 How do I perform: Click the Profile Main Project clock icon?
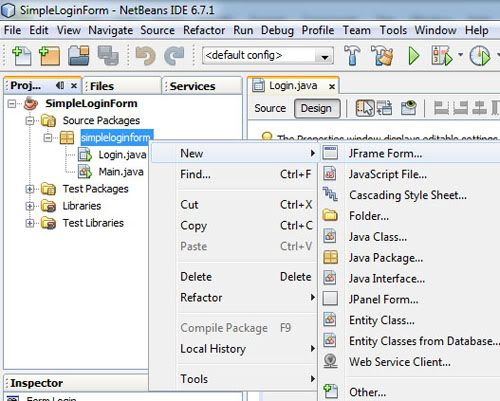click(x=480, y=56)
